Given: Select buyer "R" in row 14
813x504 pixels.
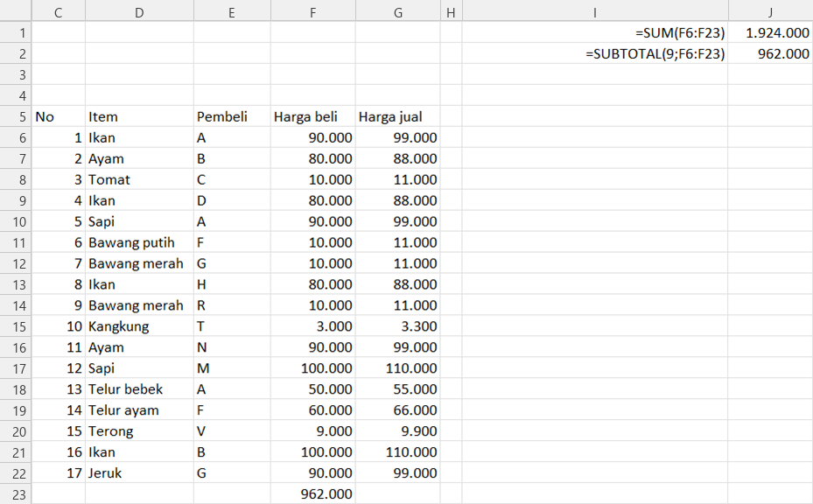Looking at the screenshot, I should (232, 305).
